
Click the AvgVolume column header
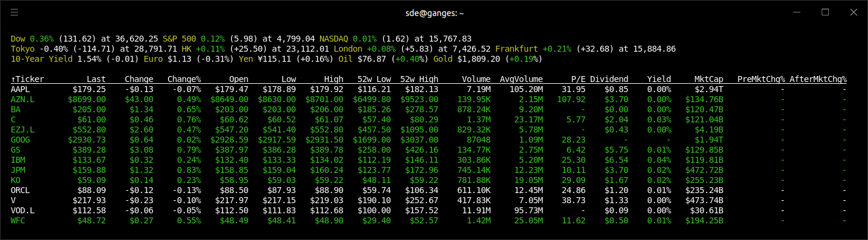click(x=521, y=79)
